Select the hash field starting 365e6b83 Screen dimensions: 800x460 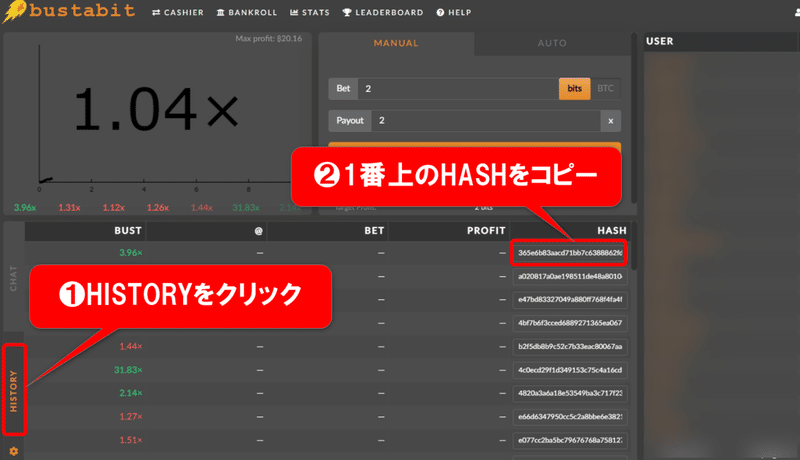coord(569,253)
